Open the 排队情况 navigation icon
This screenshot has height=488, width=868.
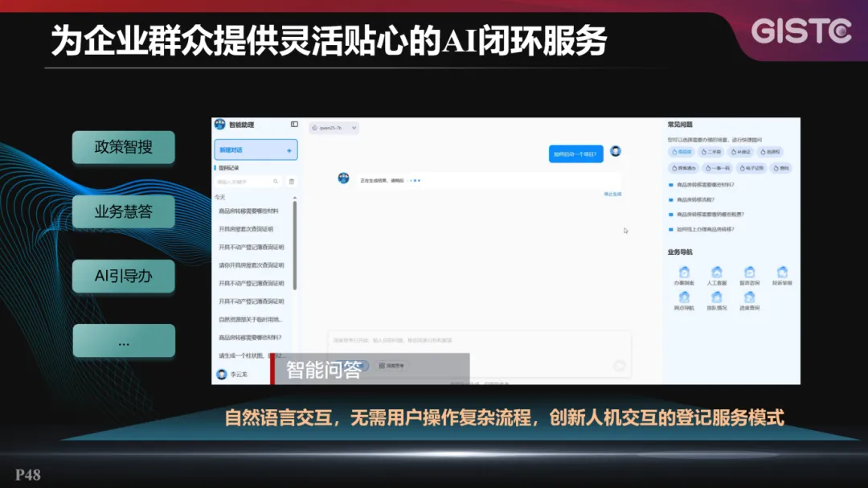(x=717, y=297)
